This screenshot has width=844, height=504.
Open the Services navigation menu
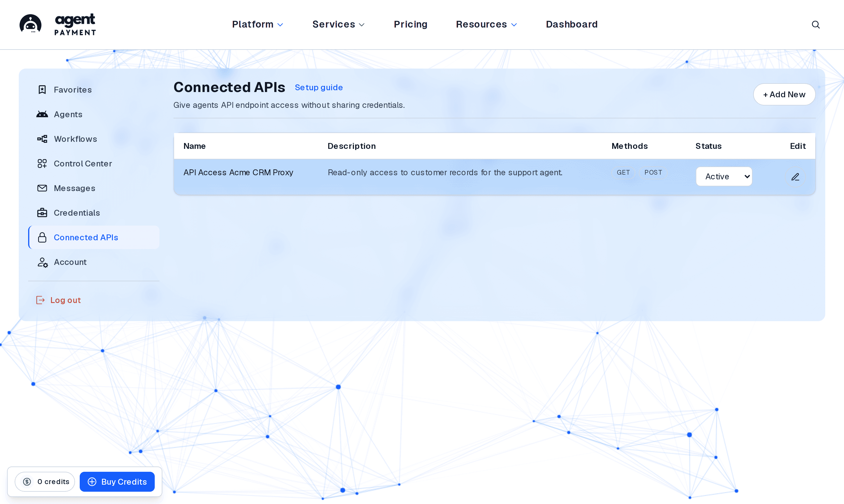[338, 24]
